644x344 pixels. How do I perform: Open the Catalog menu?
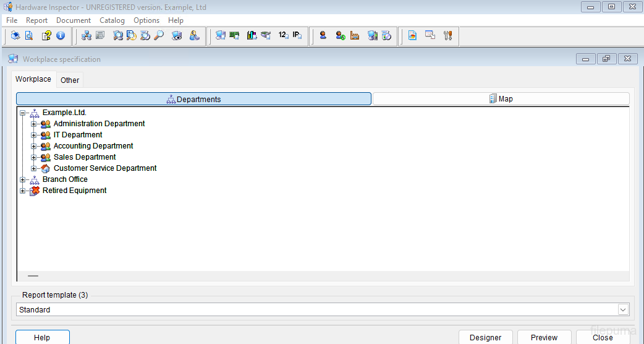(112, 20)
